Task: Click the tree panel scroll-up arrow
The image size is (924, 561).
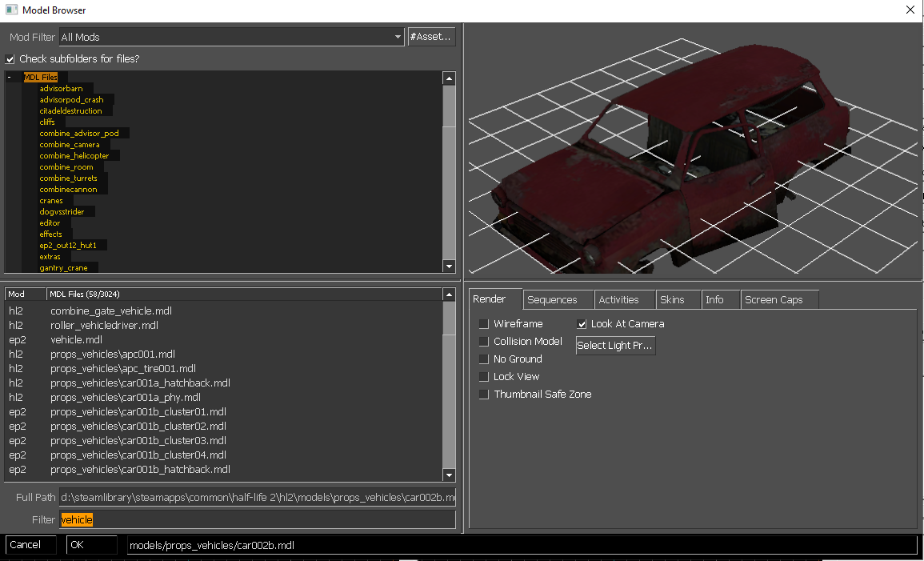Action: [x=449, y=78]
